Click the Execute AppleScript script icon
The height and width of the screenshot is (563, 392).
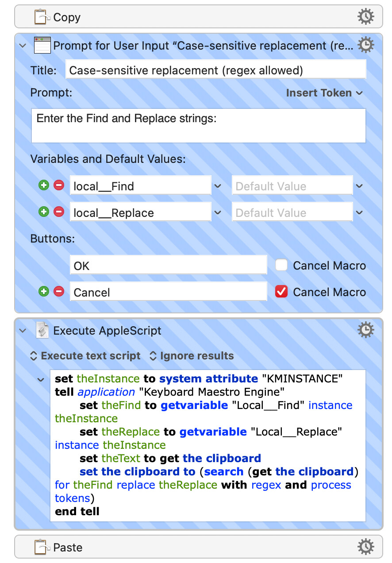(x=42, y=331)
